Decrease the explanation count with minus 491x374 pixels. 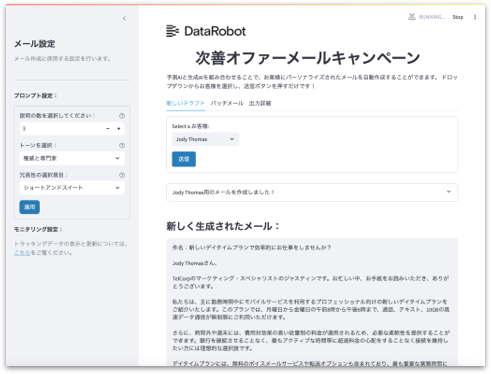click(108, 129)
